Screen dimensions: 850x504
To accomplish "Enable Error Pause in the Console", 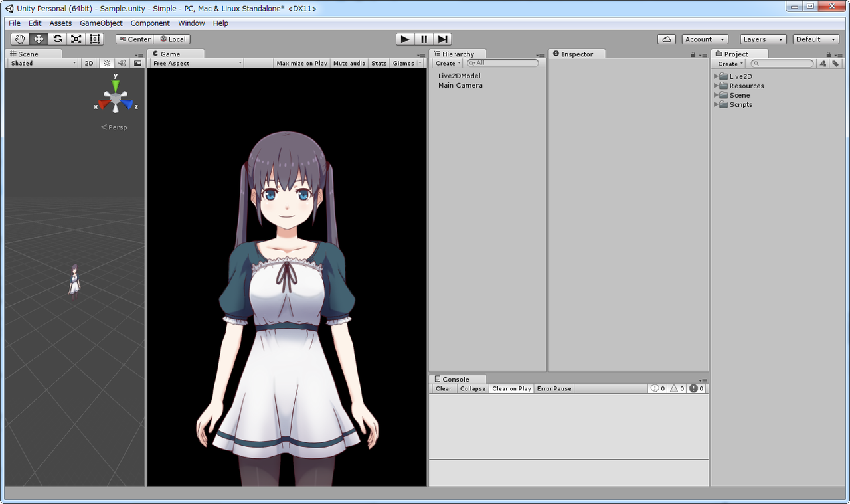I will tap(553, 388).
